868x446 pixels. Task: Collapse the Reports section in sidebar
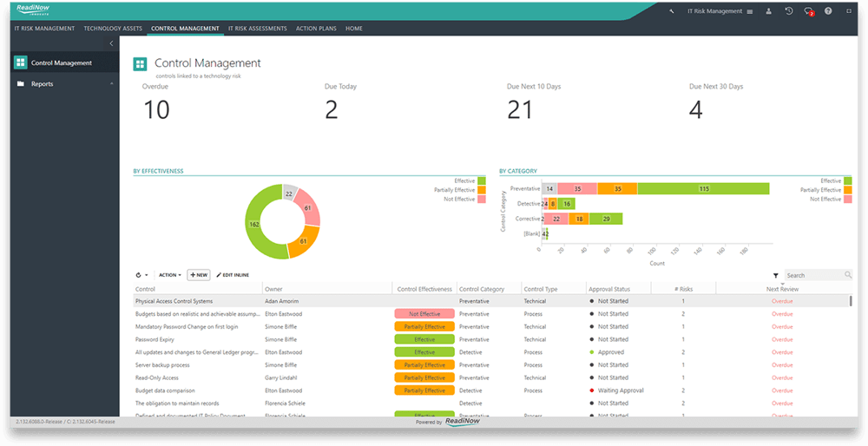tap(111, 84)
